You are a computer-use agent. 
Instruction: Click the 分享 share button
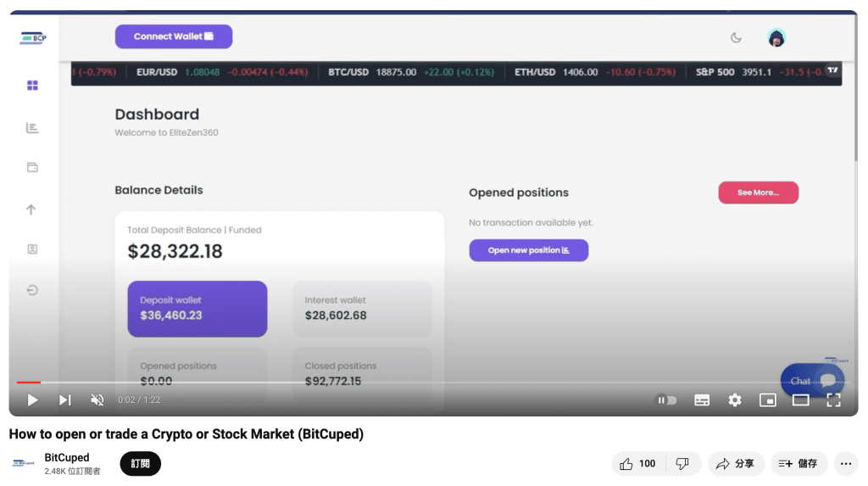pyautogui.click(x=736, y=464)
